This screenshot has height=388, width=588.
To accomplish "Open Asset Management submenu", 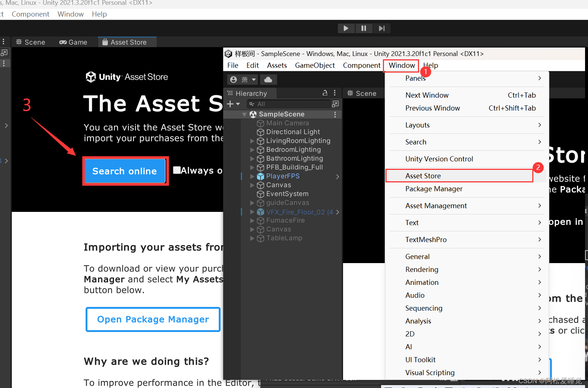I will [467, 206].
